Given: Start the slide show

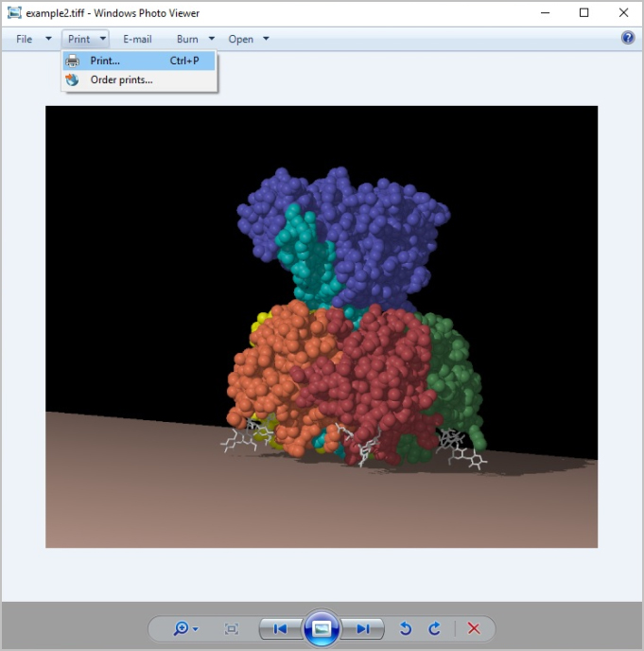Looking at the screenshot, I should (322, 628).
